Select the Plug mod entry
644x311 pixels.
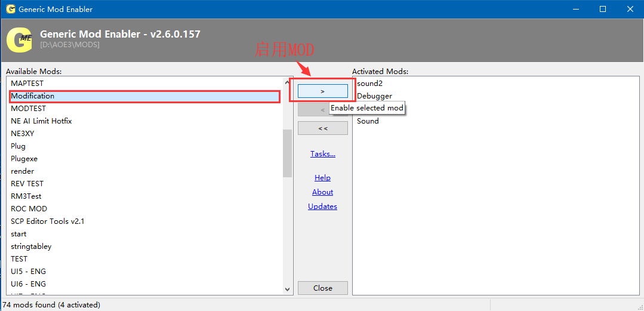144,146
